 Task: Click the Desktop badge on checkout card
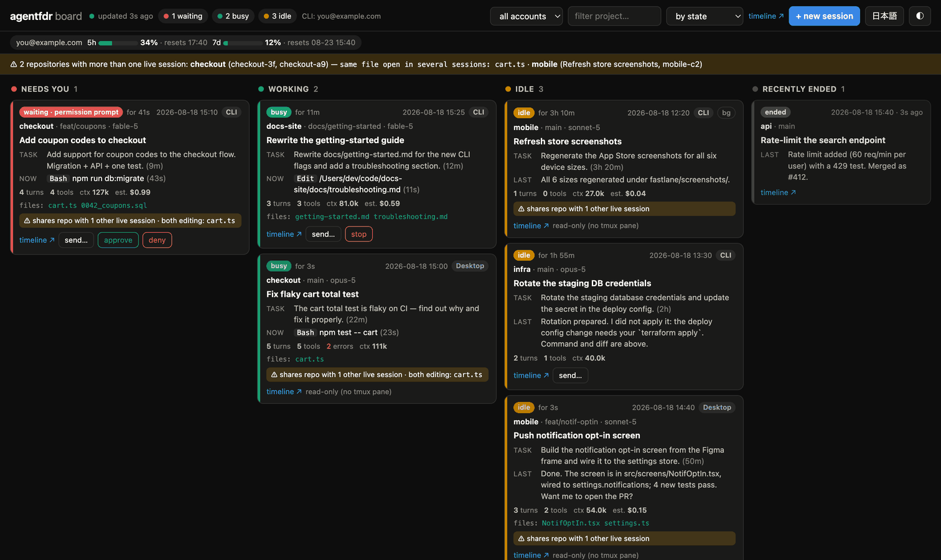click(x=470, y=266)
